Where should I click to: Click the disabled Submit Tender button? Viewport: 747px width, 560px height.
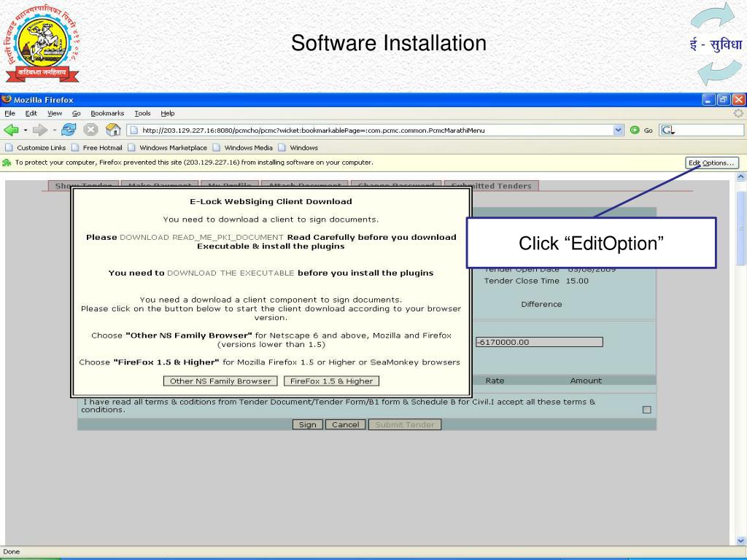coord(405,424)
